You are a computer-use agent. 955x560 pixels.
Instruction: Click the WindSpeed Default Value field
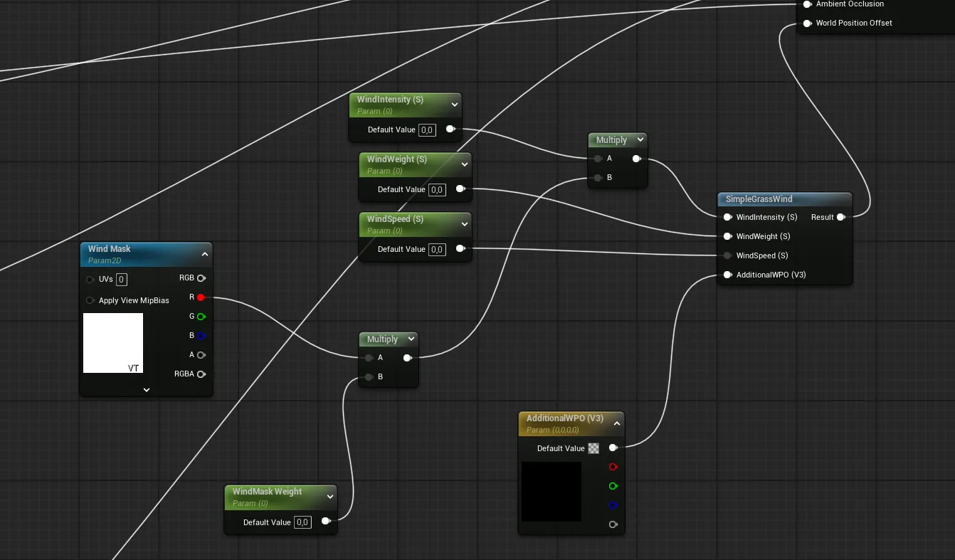437,250
